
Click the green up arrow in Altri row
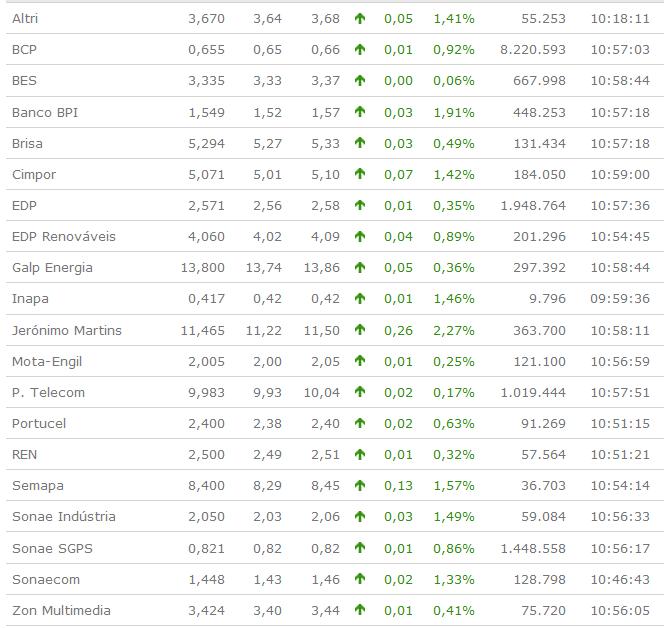pyautogui.click(x=360, y=18)
